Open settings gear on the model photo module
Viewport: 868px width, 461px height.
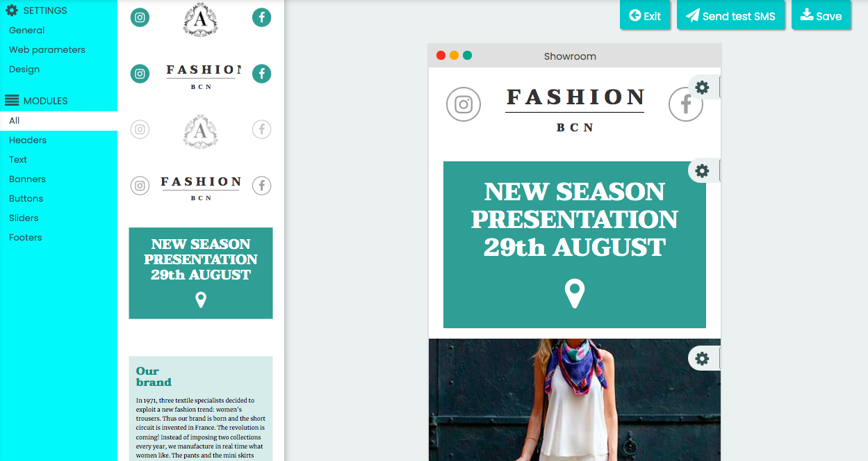coord(702,359)
